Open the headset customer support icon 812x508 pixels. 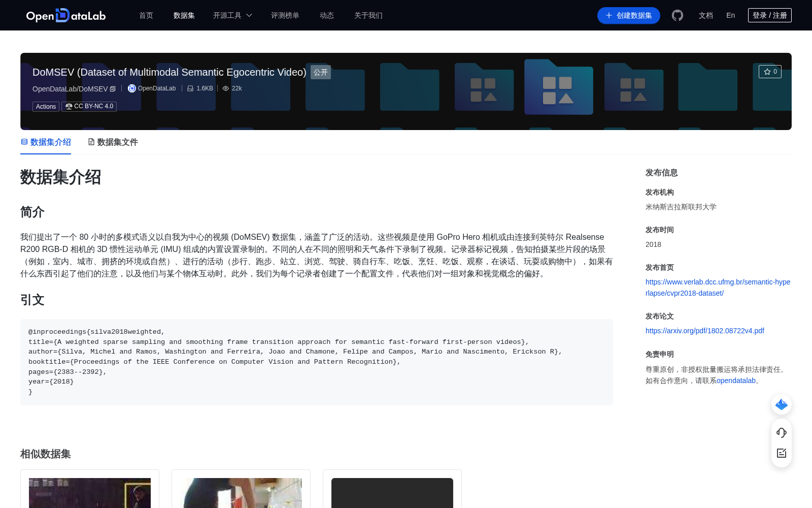click(x=782, y=433)
